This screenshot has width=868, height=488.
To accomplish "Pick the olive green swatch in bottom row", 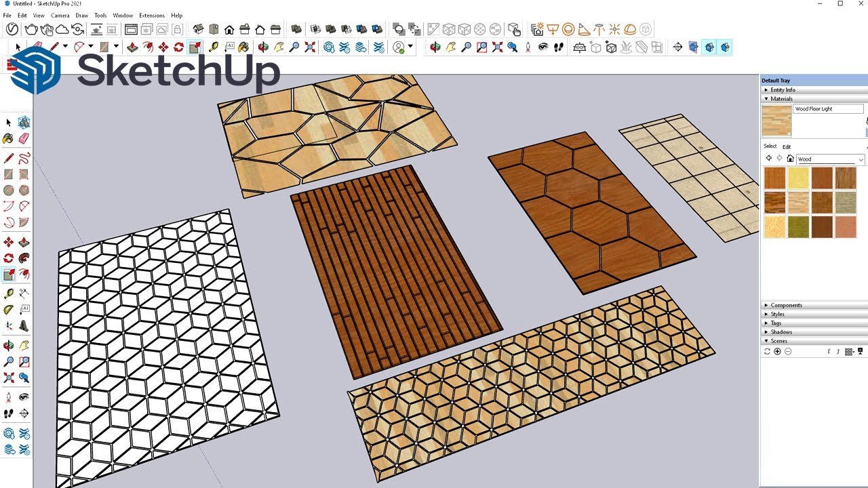I will [798, 227].
